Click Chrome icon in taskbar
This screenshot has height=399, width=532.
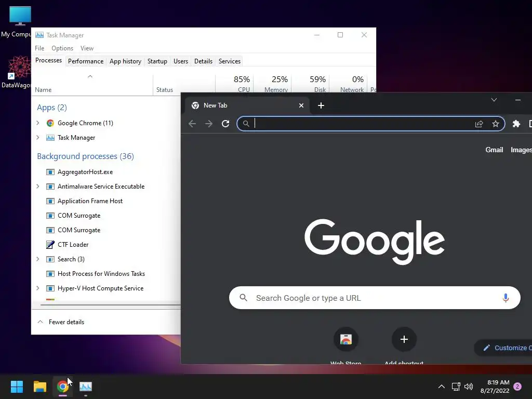tap(62, 387)
